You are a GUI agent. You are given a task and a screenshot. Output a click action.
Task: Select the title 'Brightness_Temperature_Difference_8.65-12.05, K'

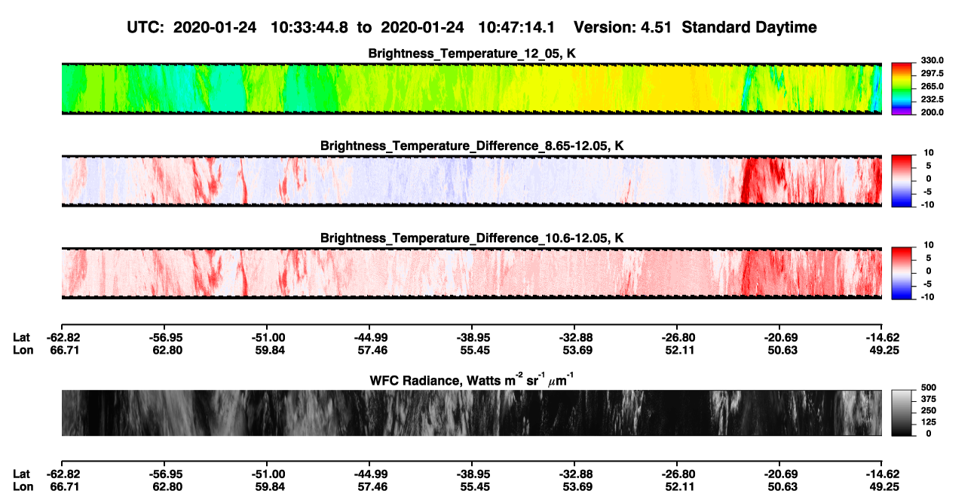point(472,146)
